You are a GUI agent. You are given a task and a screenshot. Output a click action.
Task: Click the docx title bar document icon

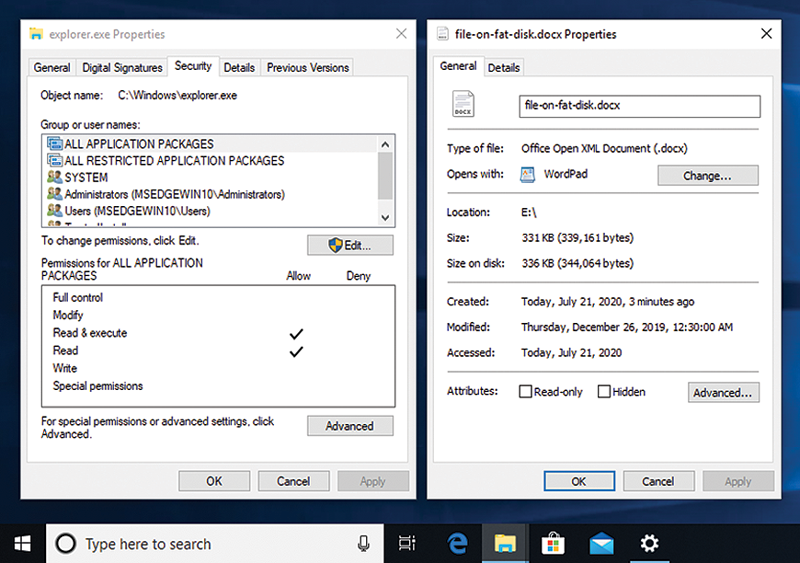pos(442,34)
